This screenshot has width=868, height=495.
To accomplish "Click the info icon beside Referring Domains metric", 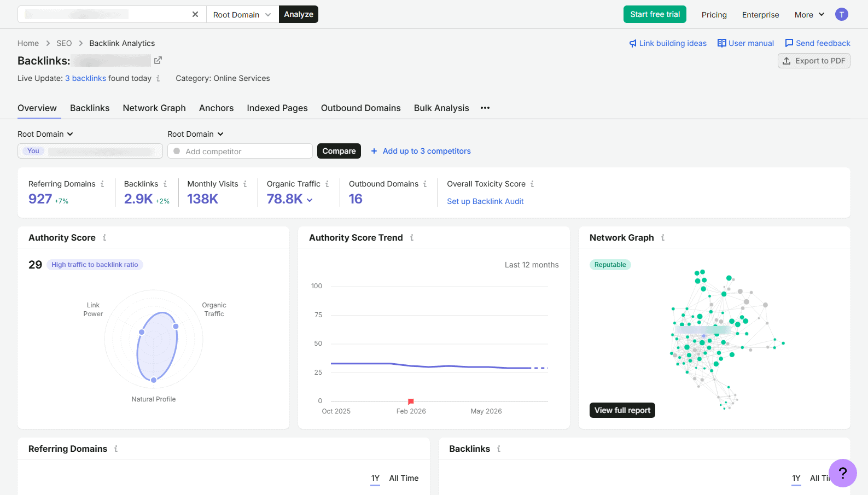I will click(102, 184).
